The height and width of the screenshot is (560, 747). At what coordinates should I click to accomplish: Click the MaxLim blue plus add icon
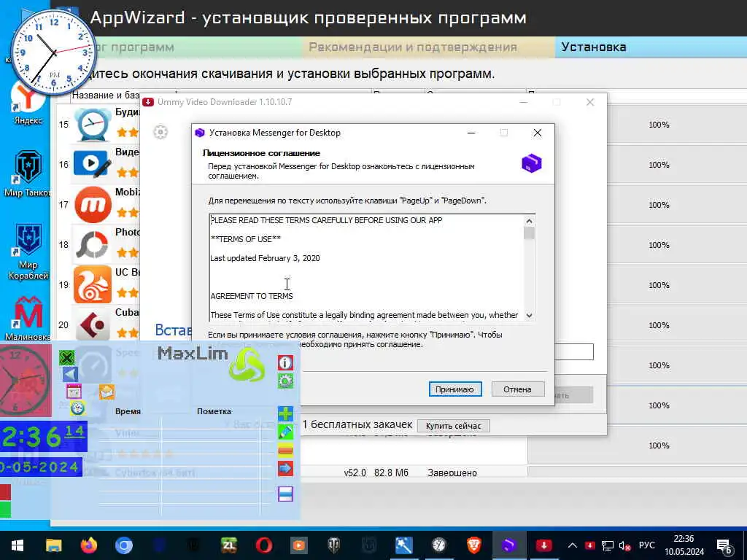tap(285, 413)
